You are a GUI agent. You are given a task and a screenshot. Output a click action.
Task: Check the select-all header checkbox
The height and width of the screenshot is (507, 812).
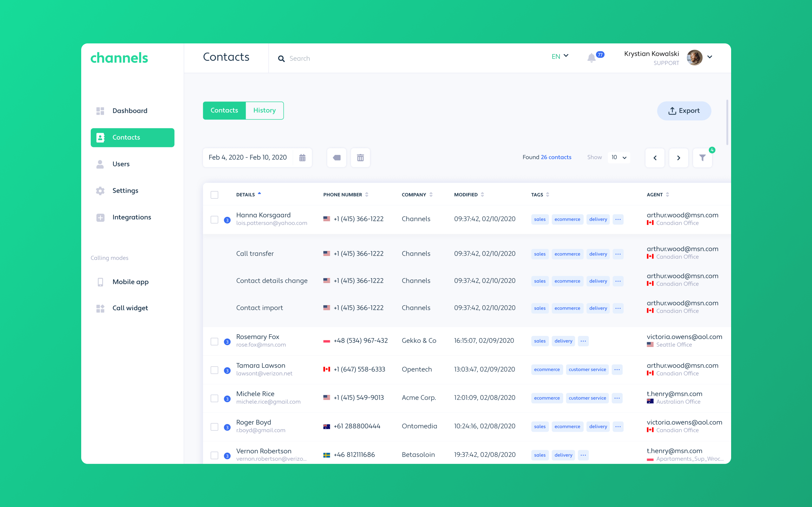pos(214,195)
